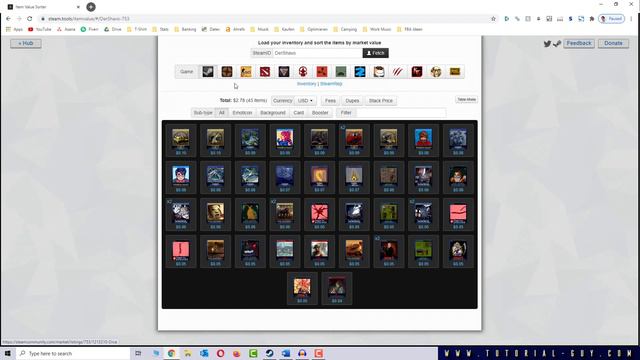Open the Kaufen bookmarks folder
The image size is (640, 360).
(284, 29)
